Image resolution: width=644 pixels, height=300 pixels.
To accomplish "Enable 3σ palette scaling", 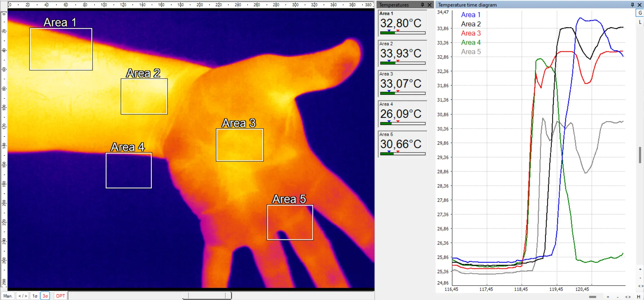I will click(x=45, y=296).
